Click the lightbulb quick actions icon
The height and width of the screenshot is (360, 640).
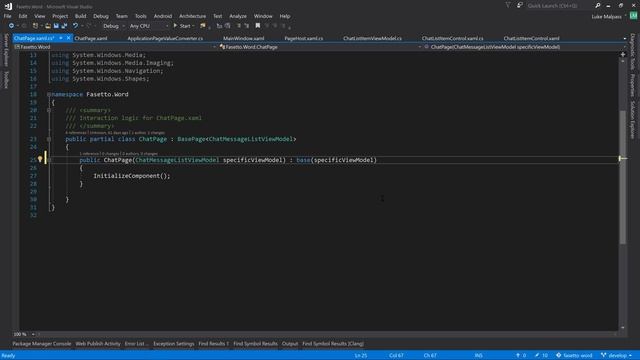[40, 159]
